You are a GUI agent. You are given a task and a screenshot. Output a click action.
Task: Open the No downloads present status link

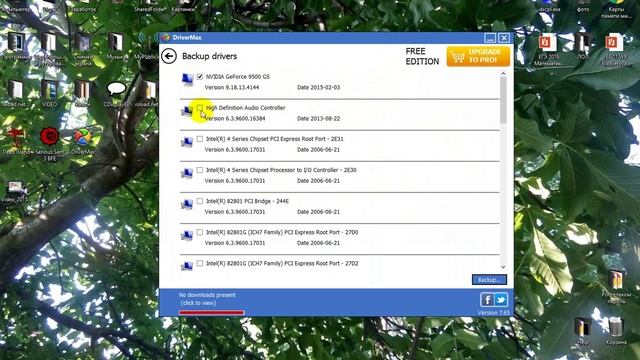(207, 299)
